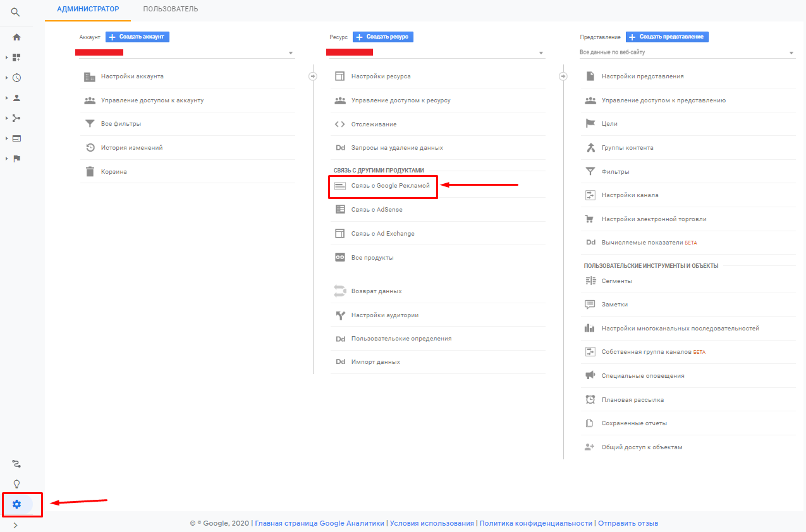Click Создать аккаунт button

coord(137,37)
